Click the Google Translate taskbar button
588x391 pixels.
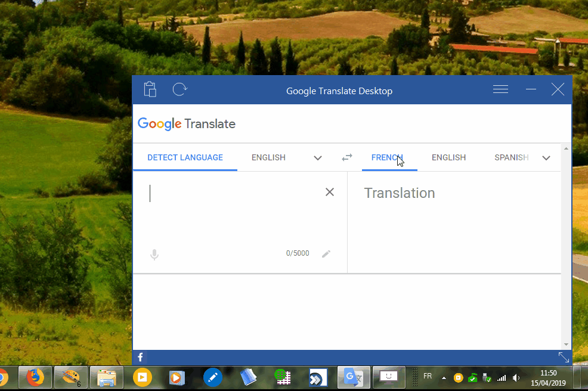pyautogui.click(x=354, y=377)
